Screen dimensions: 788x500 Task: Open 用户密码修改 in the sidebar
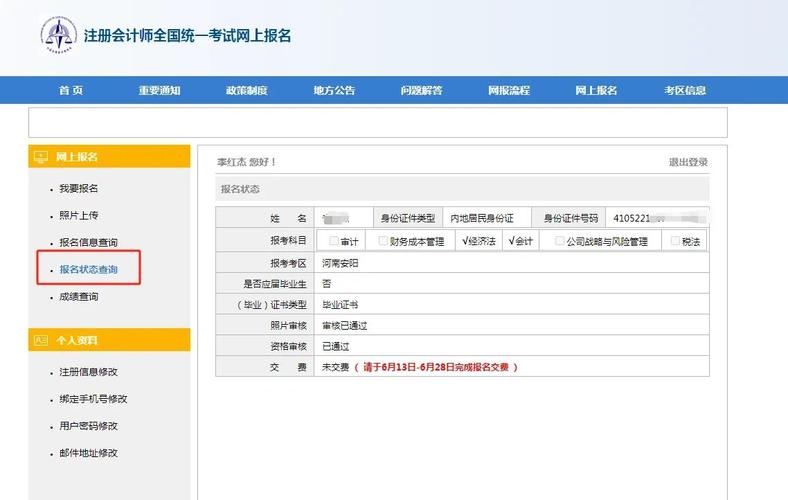88,426
